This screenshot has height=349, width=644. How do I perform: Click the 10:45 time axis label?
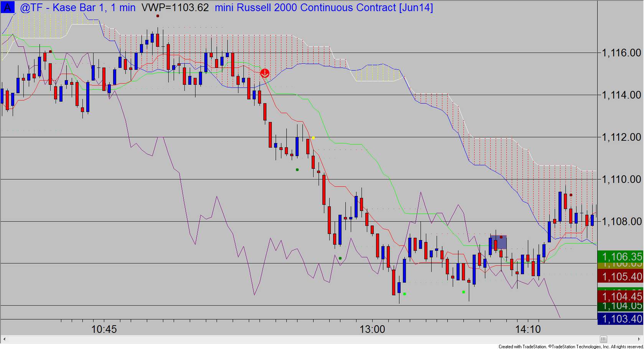click(x=104, y=329)
